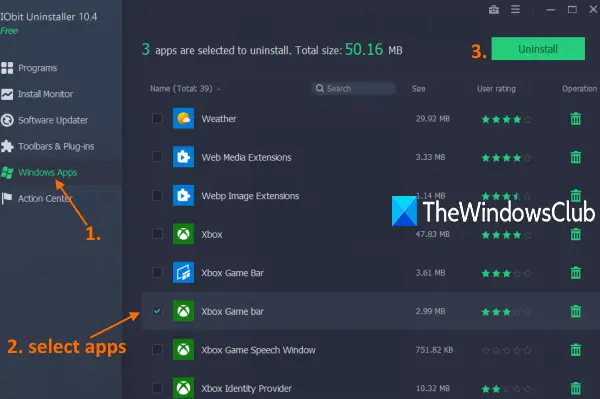Uncheck the Xbox Game bar 2.99 MB checkbox

click(157, 311)
